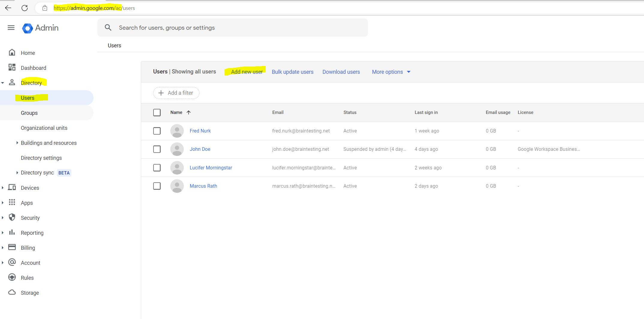Click the browser reload button
The width and height of the screenshot is (644, 319).
tap(25, 8)
